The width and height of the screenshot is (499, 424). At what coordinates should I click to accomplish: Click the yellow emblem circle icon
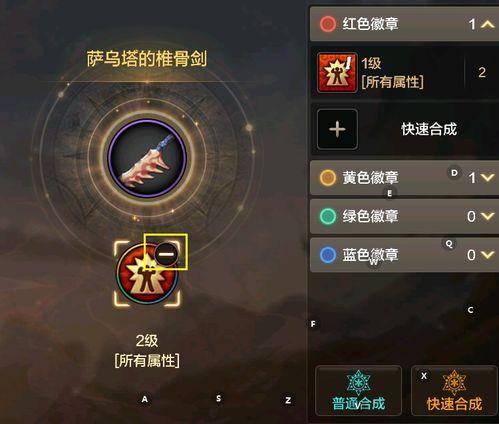[x=328, y=178]
